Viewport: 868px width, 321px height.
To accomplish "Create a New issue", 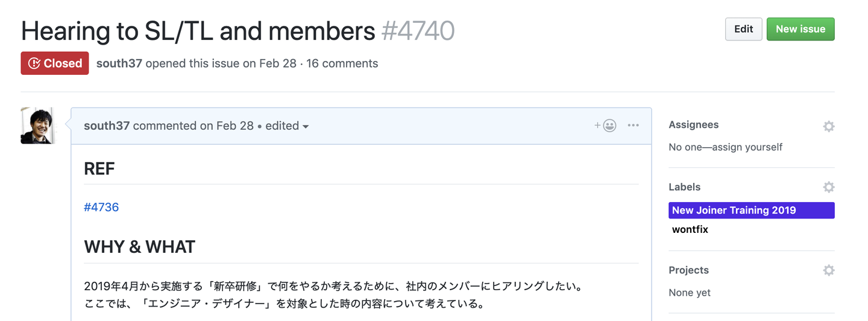I will point(800,29).
